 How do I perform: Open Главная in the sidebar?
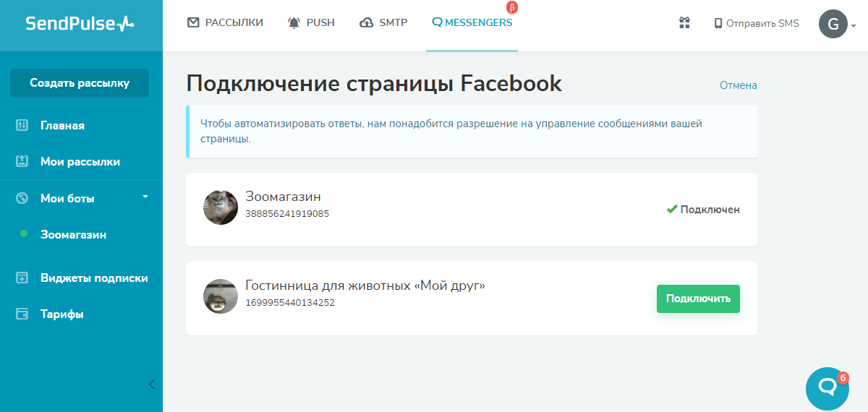pyautogui.click(x=62, y=126)
